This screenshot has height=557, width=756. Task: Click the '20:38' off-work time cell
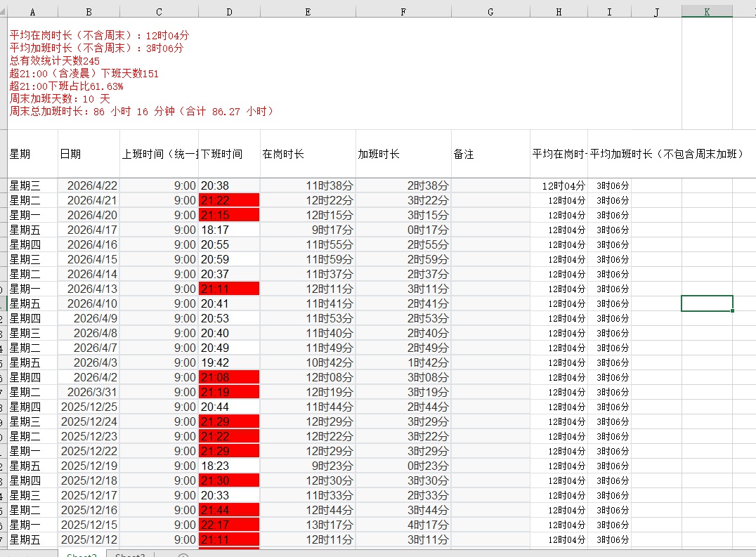pos(229,185)
